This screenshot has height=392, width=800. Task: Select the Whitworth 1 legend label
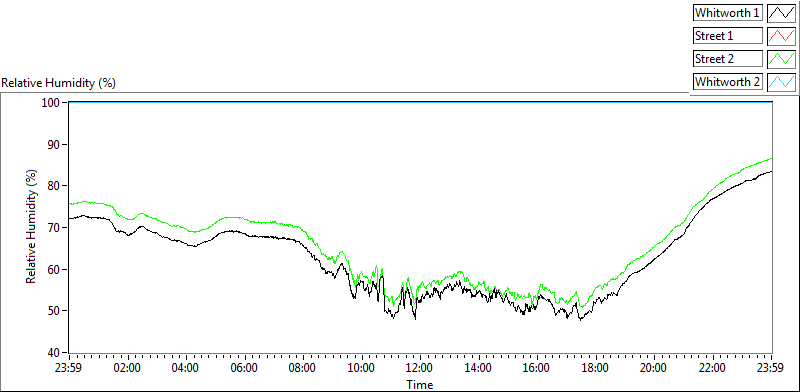[728, 13]
